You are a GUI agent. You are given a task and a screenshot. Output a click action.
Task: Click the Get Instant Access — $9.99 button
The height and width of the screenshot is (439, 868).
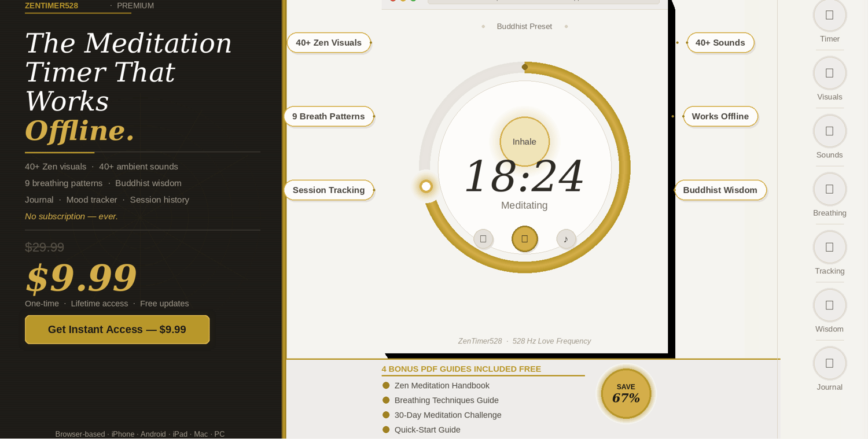pyautogui.click(x=117, y=330)
